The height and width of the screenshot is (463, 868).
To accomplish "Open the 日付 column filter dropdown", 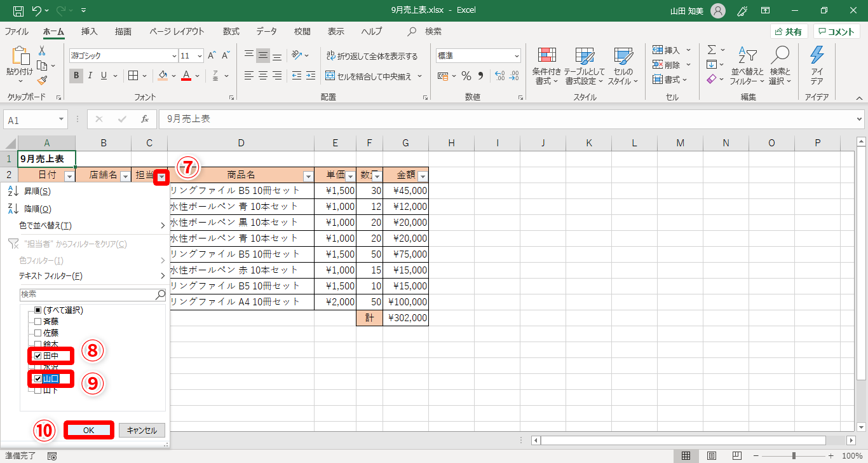I will point(69,177).
